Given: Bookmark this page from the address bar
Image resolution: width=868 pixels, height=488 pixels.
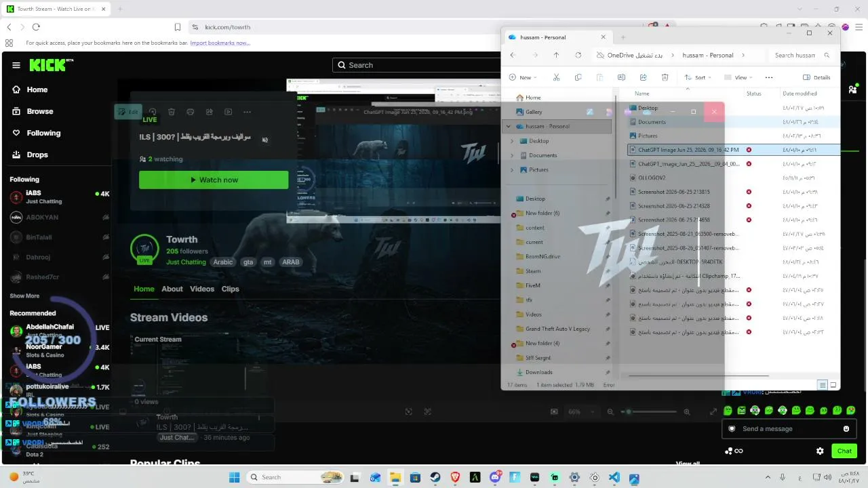Looking at the screenshot, I should (178, 27).
